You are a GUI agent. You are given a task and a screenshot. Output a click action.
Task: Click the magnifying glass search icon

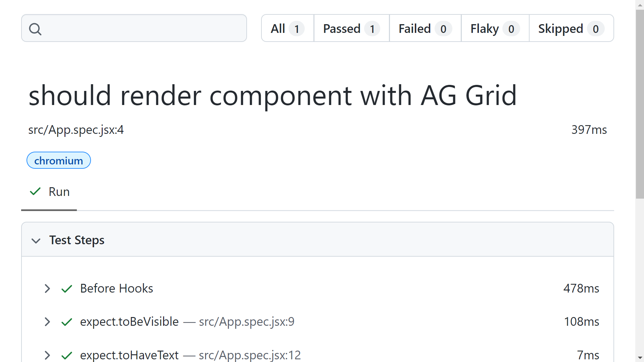(x=36, y=29)
